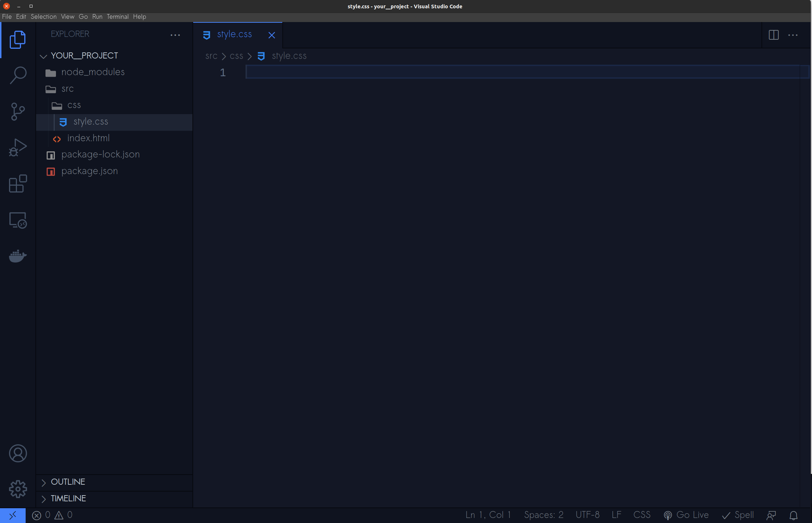Open the Search view
Viewport: 812px width, 523px height.
click(18, 75)
